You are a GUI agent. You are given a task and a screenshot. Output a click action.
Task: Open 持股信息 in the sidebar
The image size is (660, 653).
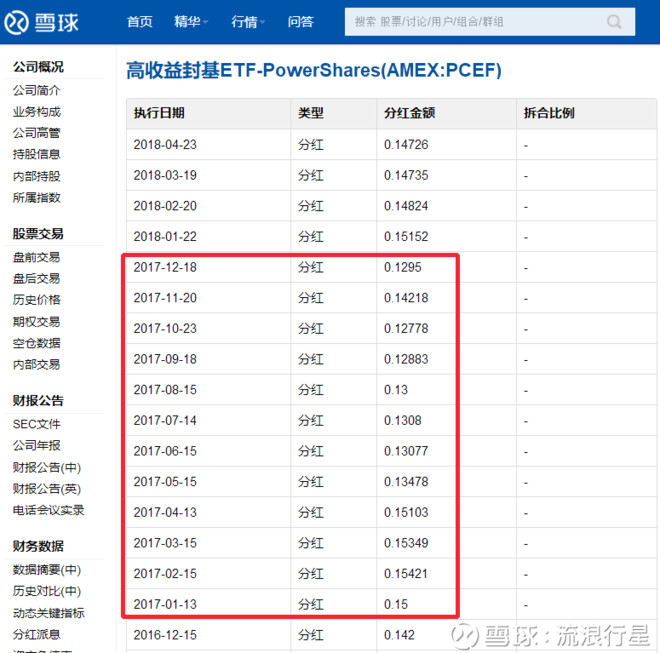[37, 154]
